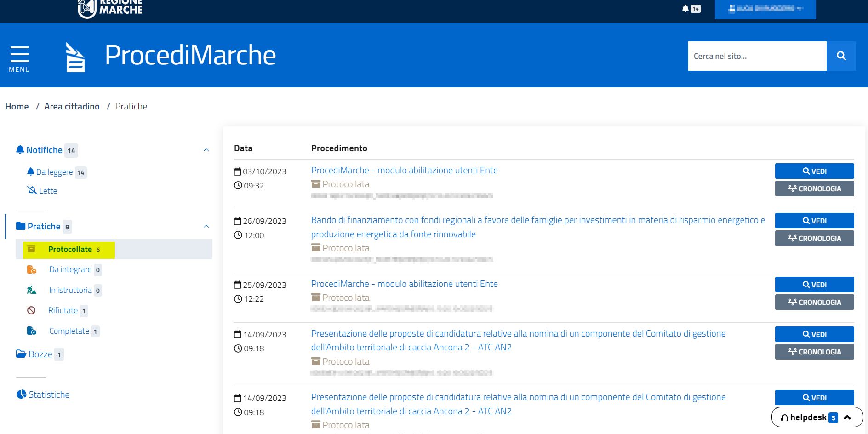Select Rifiutate filter
Image resolution: width=868 pixels, height=434 pixels.
(x=63, y=310)
